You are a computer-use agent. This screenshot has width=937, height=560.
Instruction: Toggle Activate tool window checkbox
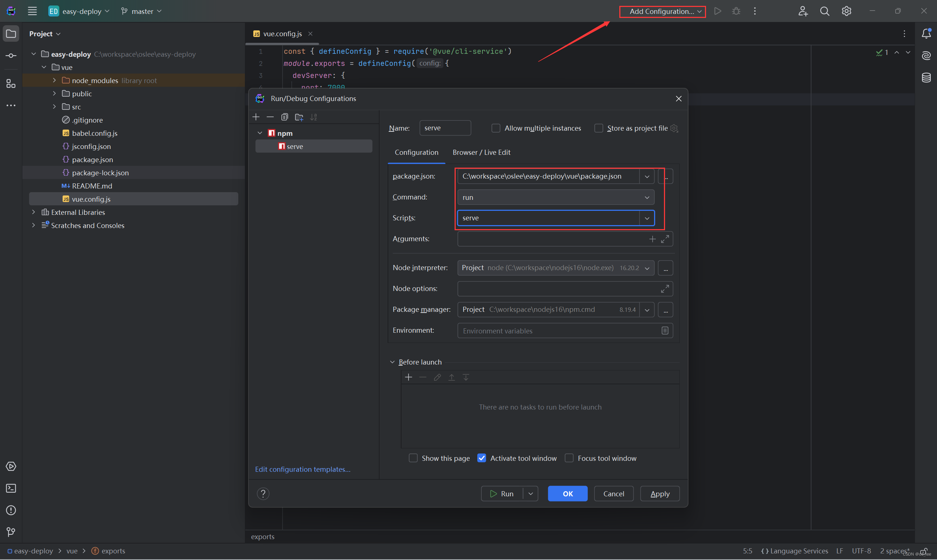pos(482,458)
